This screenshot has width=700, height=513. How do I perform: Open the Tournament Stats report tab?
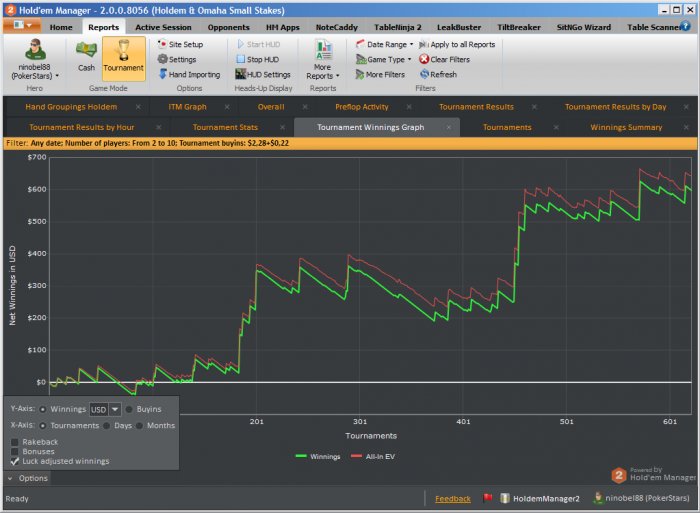coord(225,127)
